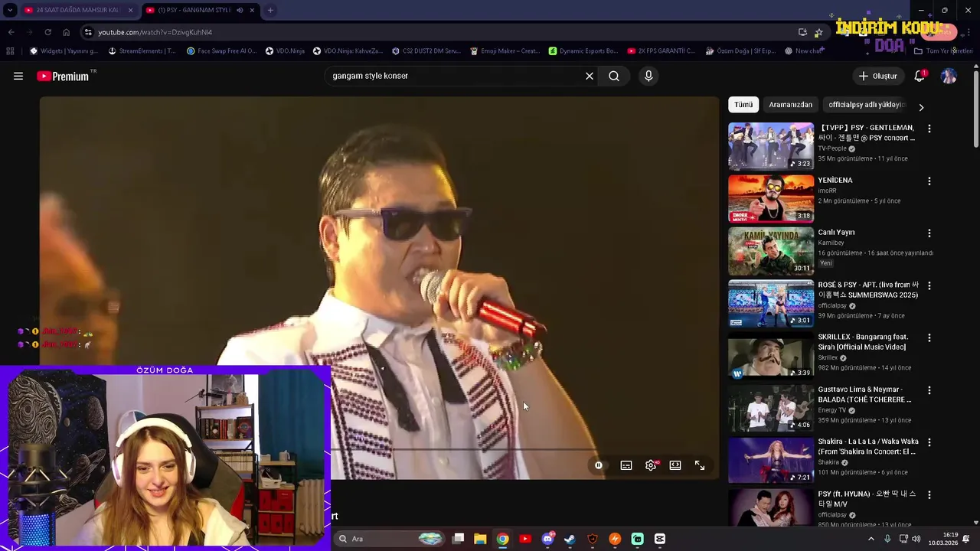Viewport: 980px width, 551px height.
Task: Open options for Shakira video
Action: 929,442
